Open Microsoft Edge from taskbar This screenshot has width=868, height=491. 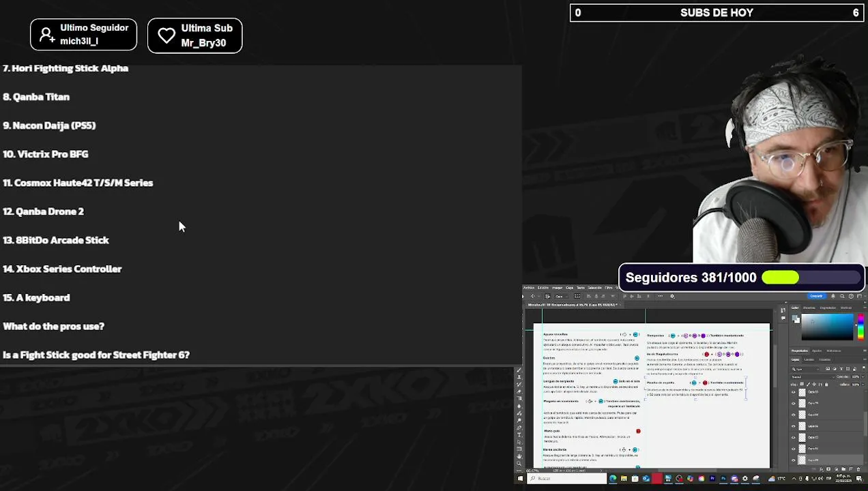point(613,478)
